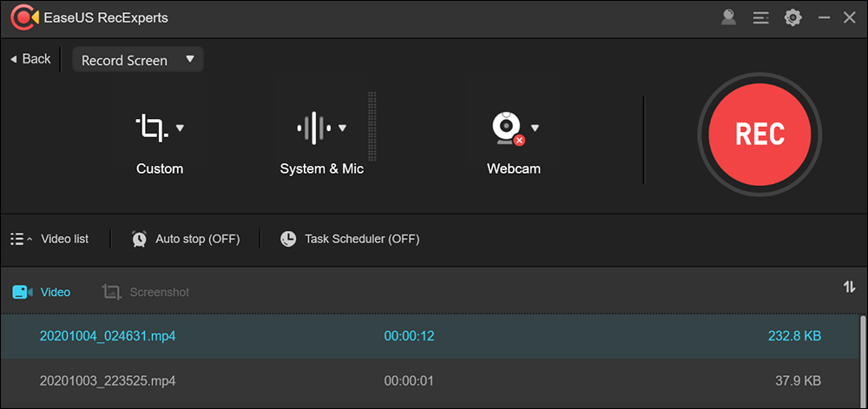The width and height of the screenshot is (868, 409).
Task: Open the settings gear icon
Action: tap(792, 17)
